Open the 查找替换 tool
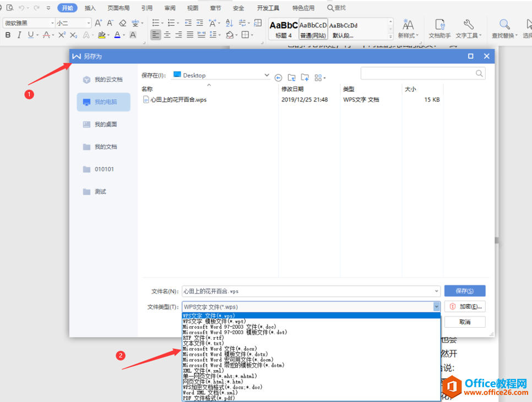 tap(504, 29)
